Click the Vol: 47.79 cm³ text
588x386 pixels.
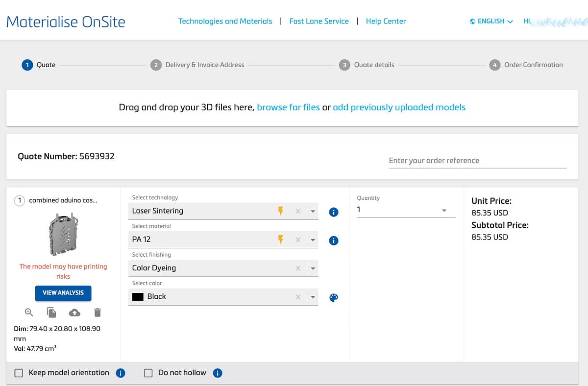[35, 348]
